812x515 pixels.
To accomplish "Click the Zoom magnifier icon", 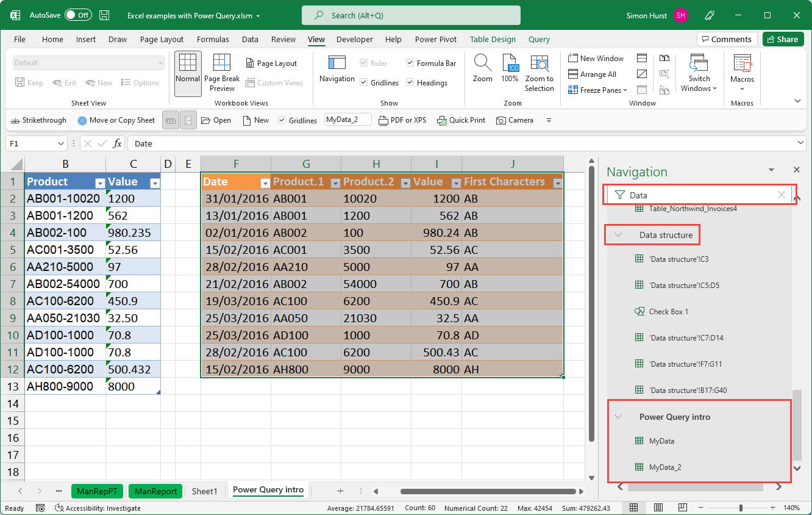I will (x=482, y=63).
